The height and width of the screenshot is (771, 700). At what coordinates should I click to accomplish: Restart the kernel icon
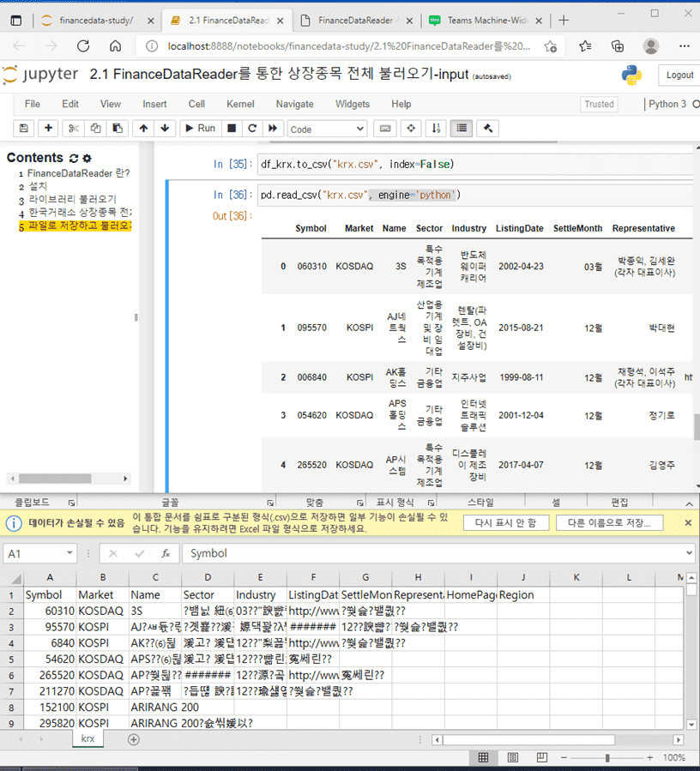252,129
